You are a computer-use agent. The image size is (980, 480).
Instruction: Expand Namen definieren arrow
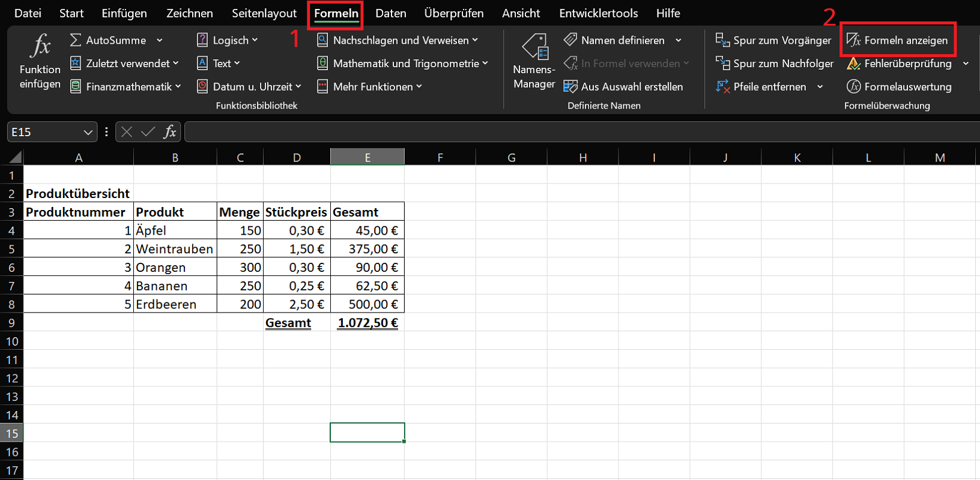679,40
